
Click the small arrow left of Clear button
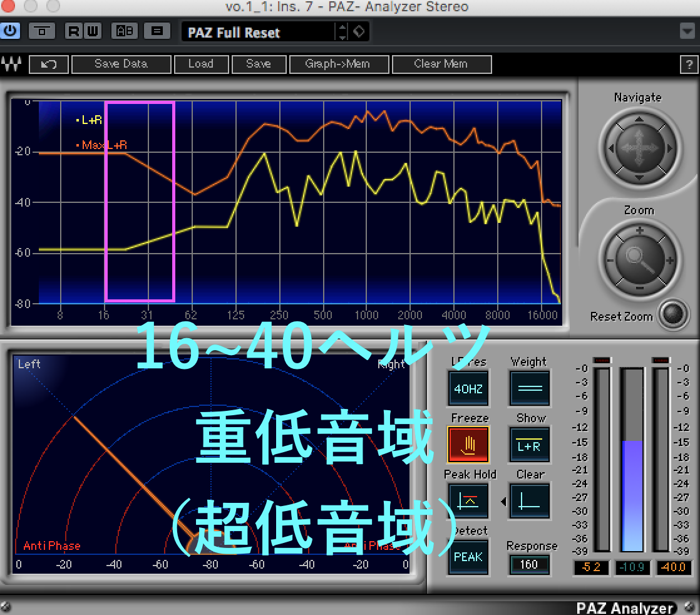503,502
